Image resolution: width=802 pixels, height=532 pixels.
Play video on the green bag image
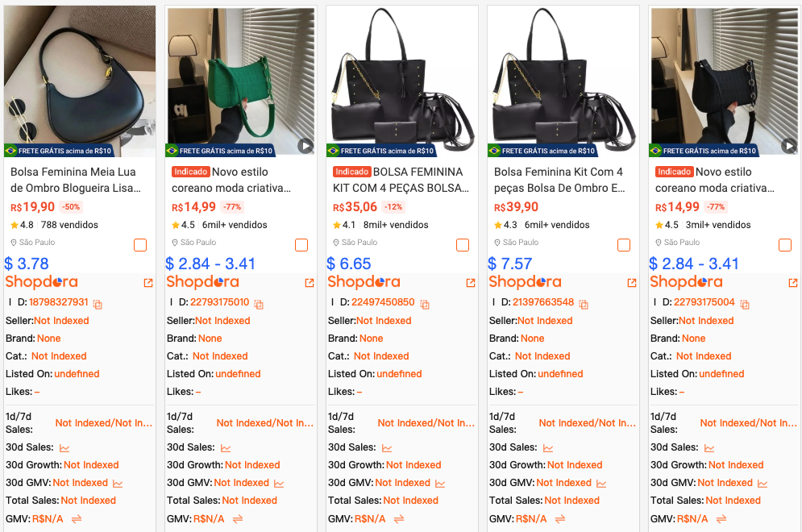point(305,146)
